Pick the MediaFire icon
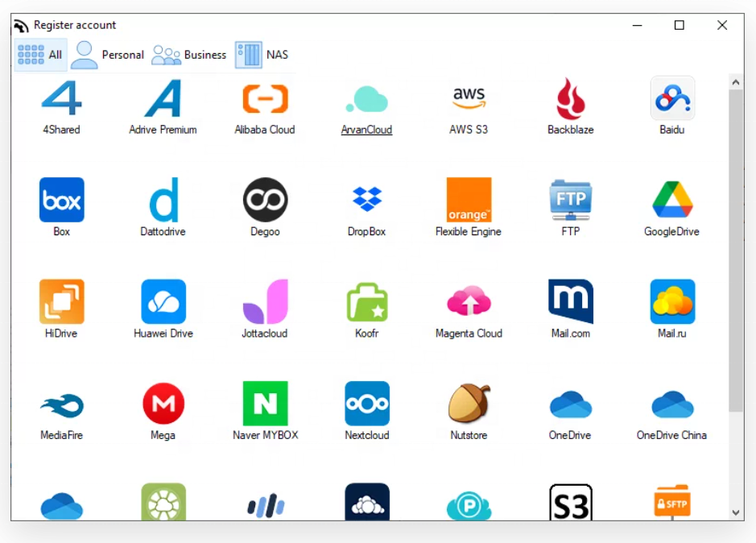Image resolution: width=756 pixels, height=543 pixels. pos(61,404)
